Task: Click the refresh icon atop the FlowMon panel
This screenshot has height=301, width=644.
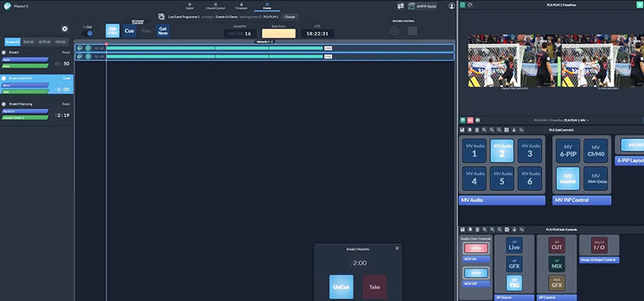Action: coord(470,5)
